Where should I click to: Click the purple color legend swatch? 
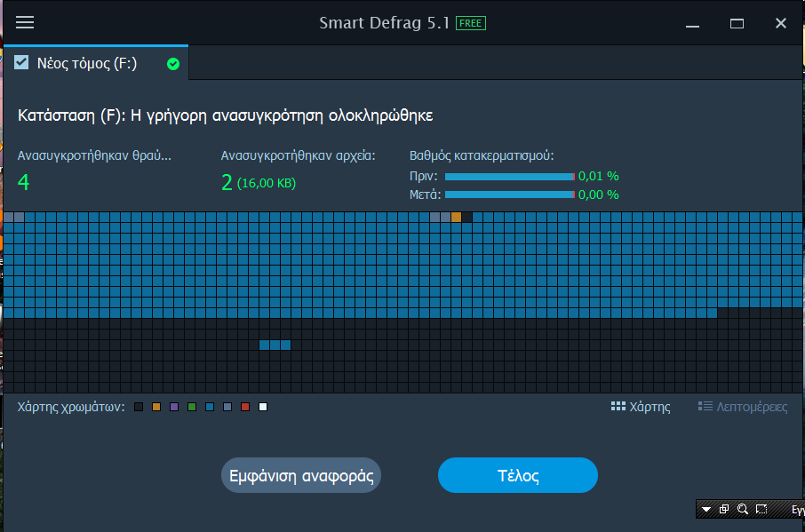pyautogui.click(x=174, y=407)
